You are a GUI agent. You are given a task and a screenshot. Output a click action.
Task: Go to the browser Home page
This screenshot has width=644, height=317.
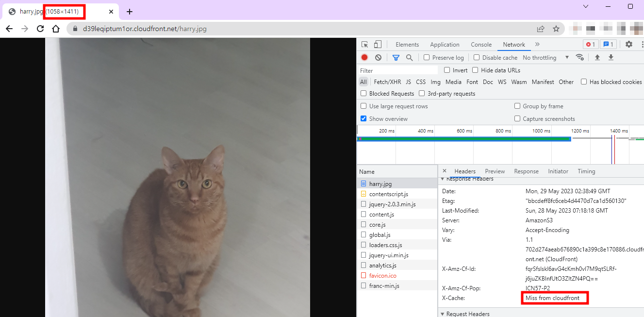click(x=56, y=29)
